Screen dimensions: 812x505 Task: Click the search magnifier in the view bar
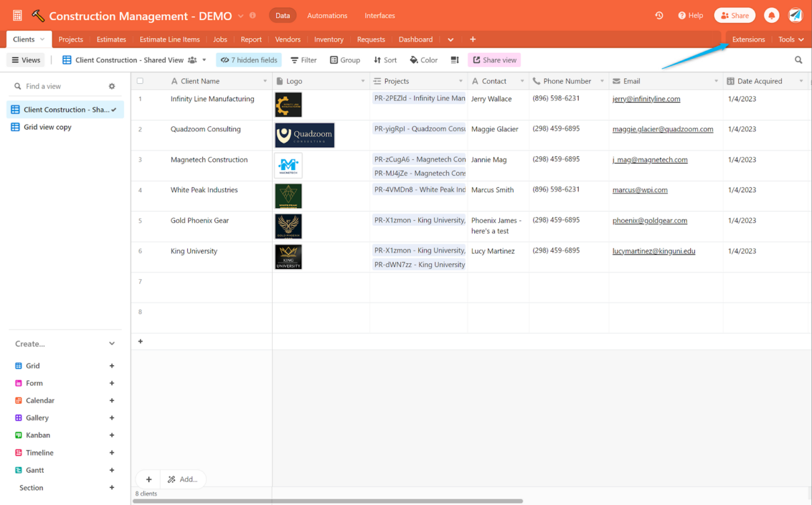(x=799, y=60)
